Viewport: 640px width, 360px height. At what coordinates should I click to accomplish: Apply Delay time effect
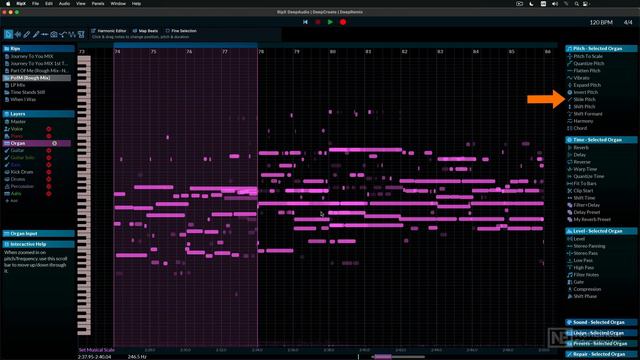580,155
